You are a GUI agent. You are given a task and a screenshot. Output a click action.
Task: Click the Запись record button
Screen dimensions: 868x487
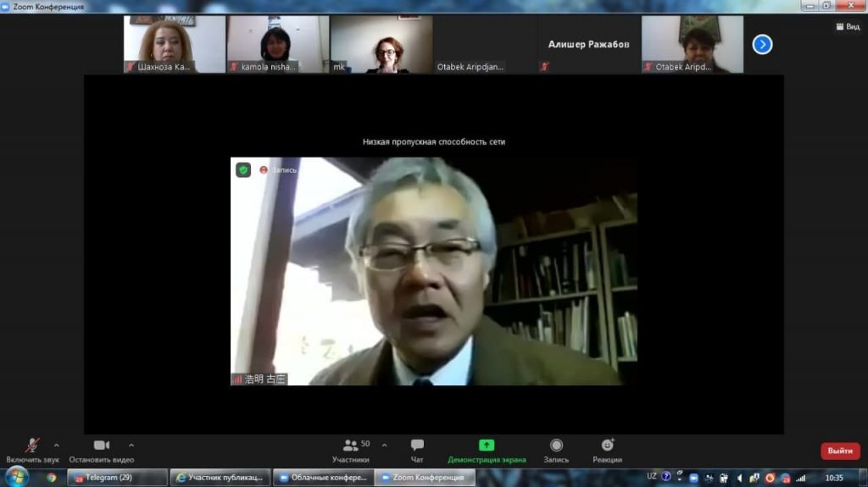pyautogui.click(x=556, y=450)
